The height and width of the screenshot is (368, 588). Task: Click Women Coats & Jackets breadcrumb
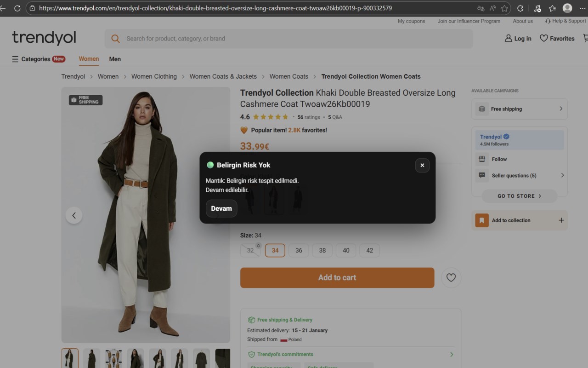(223, 76)
